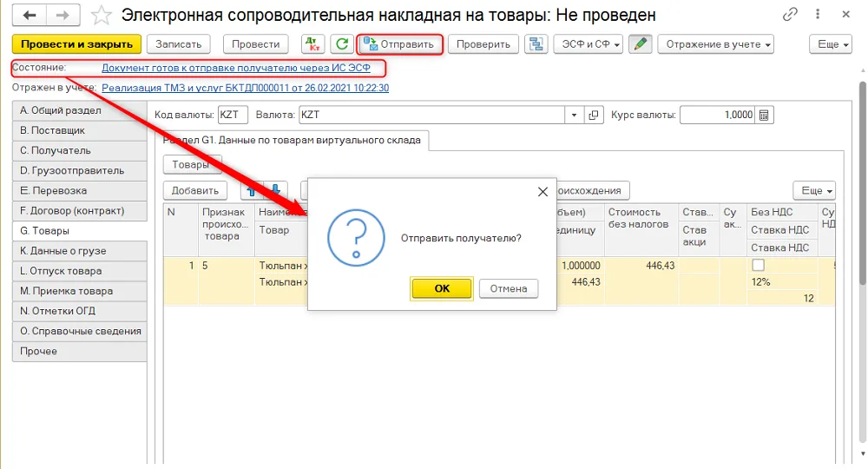Click the Добавить button
This screenshot has width=868, height=469.
[194, 190]
